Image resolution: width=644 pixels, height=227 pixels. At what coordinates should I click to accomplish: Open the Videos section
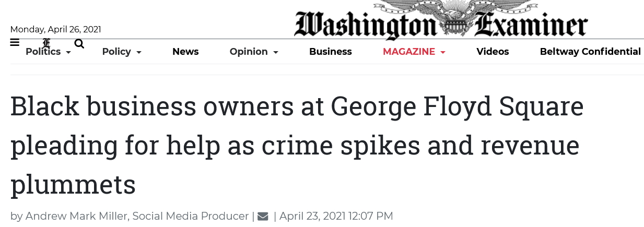[x=493, y=52]
